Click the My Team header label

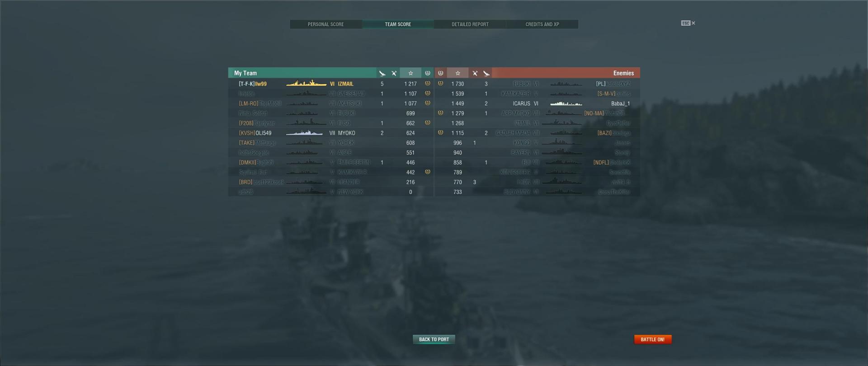(245, 73)
